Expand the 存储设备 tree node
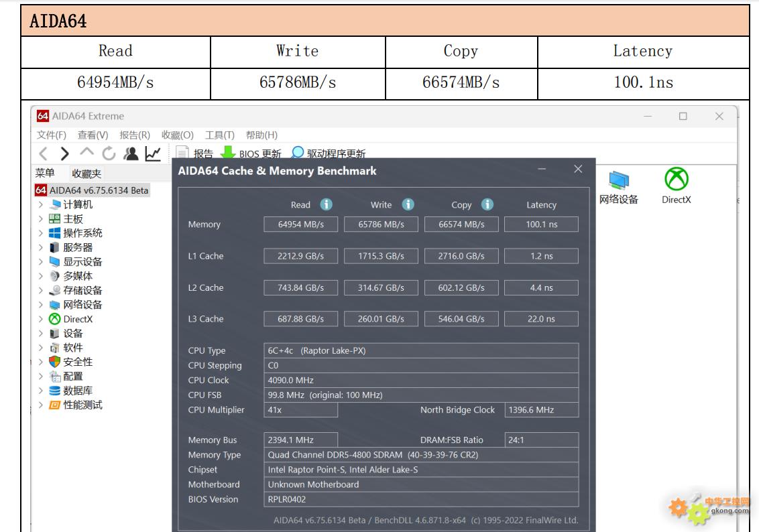Viewport: 759px width, 532px height. coord(41,290)
